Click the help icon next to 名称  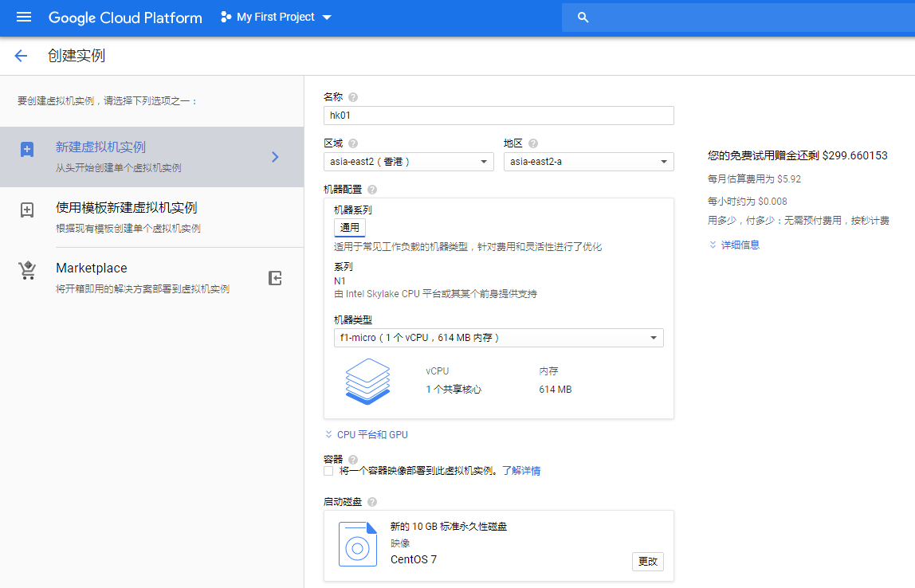(353, 97)
